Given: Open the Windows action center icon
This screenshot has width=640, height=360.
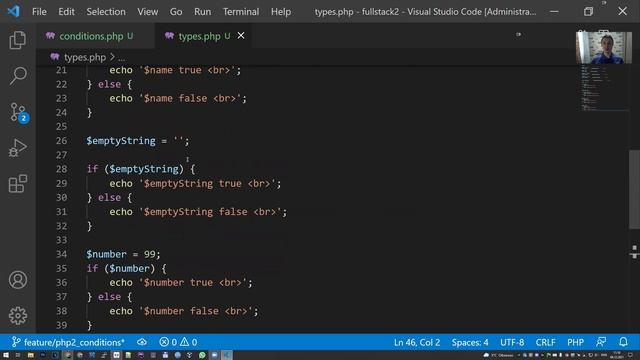Looking at the screenshot, I should 630,356.
